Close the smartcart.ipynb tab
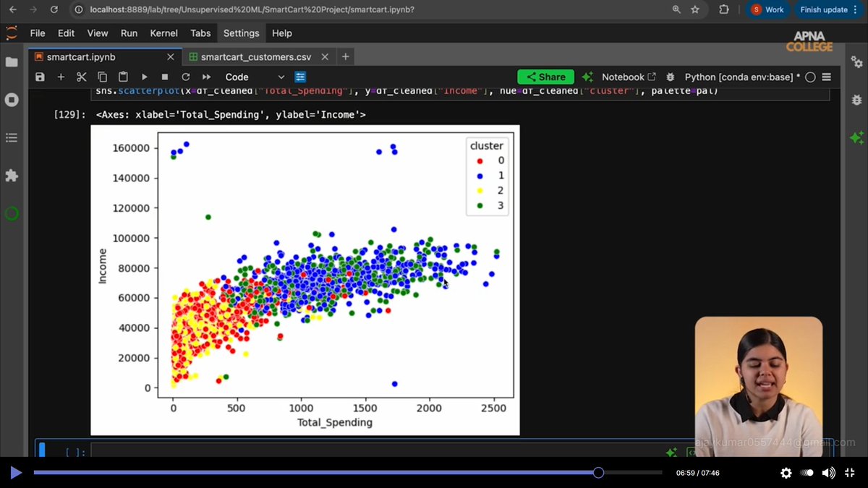This screenshot has height=488, width=868. tap(169, 56)
